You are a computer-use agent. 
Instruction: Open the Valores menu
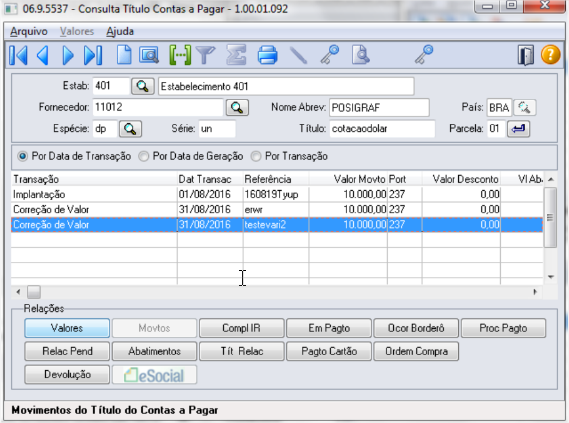[x=77, y=32]
